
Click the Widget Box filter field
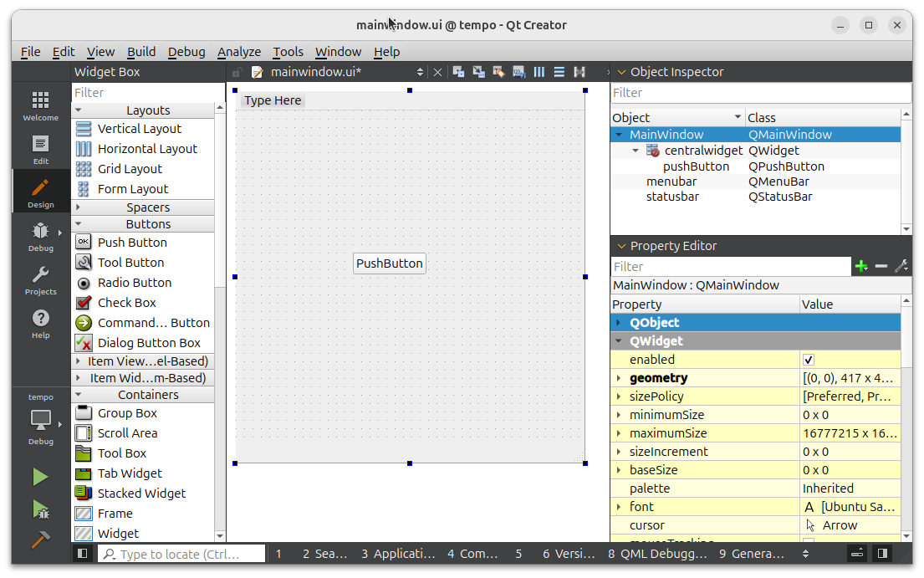147,93
